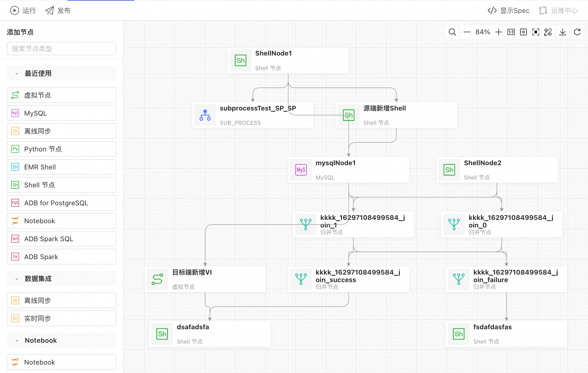The width and height of the screenshot is (588, 373).
Task: Click the 运行 run button
Action: (23, 11)
